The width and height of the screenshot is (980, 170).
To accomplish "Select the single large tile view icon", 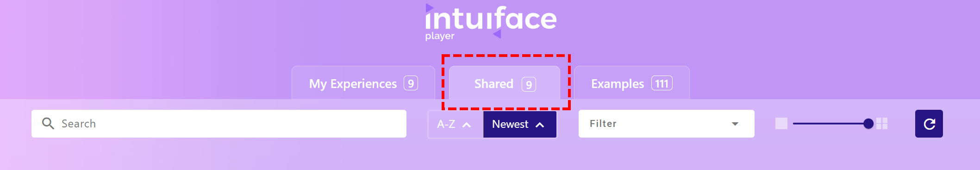I will pos(781,124).
